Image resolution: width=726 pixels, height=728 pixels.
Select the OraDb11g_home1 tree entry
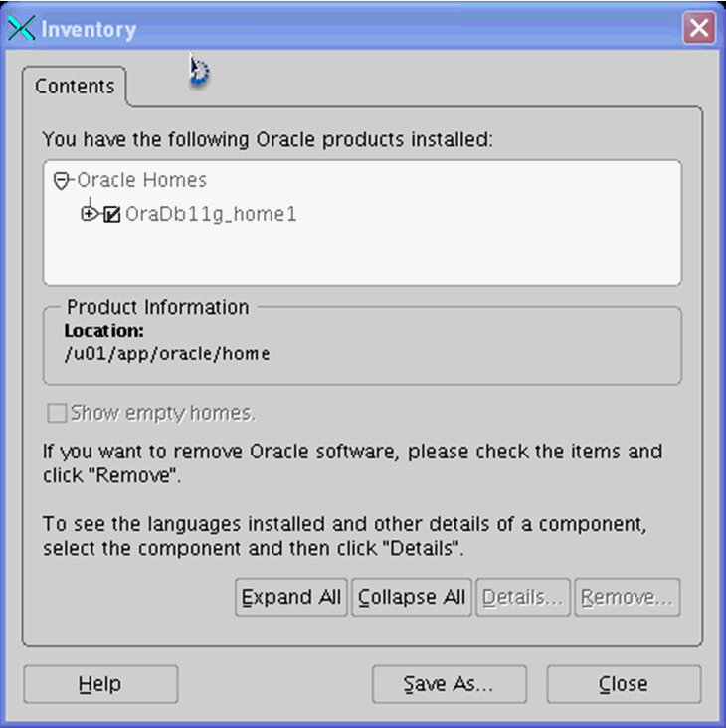[211, 214]
